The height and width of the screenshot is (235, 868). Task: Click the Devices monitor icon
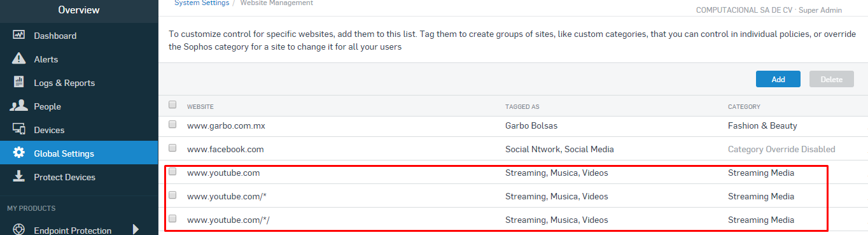[x=19, y=130]
